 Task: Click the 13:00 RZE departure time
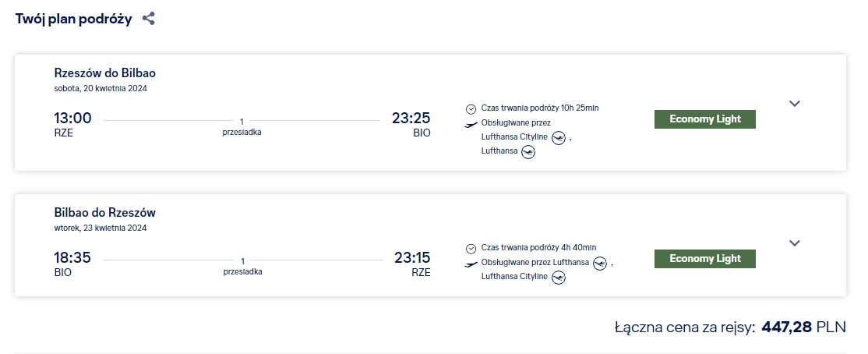click(72, 119)
